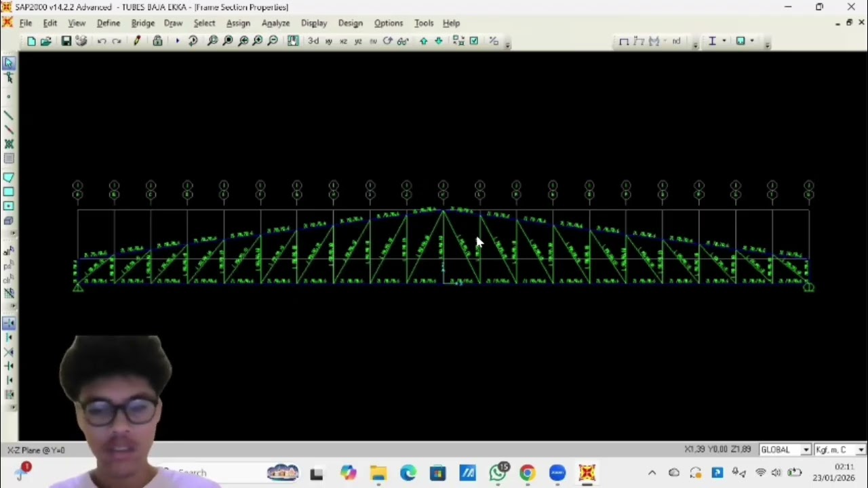This screenshot has height=488, width=868.
Task: Show hidden tray icons chevron
Action: pos(652,472)
